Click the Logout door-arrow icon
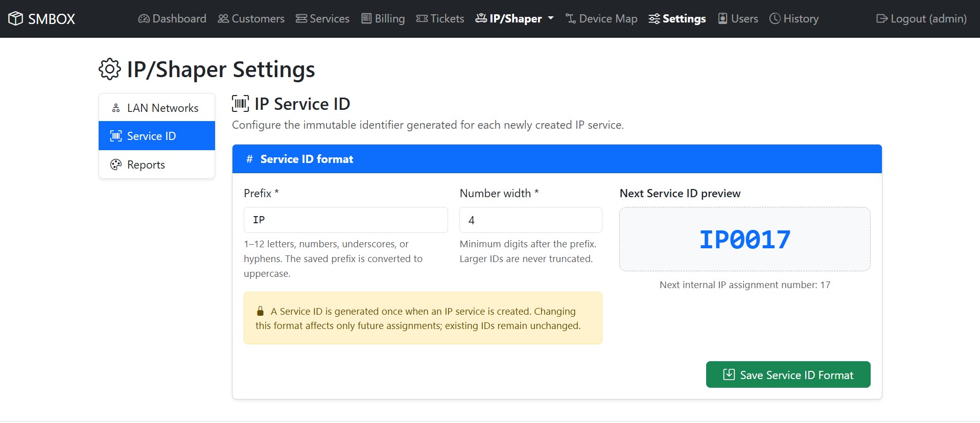980x423 pixels. click(x=882, y=18)
